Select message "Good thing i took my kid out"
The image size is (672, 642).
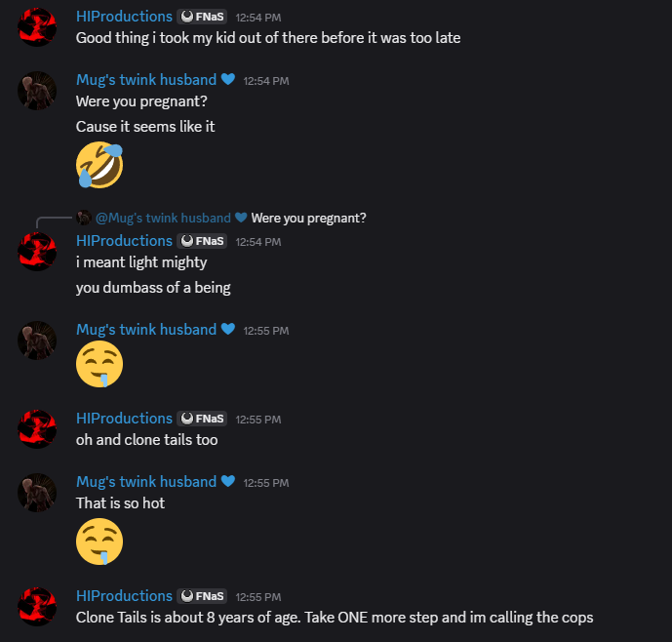click(x=268, y=38)
